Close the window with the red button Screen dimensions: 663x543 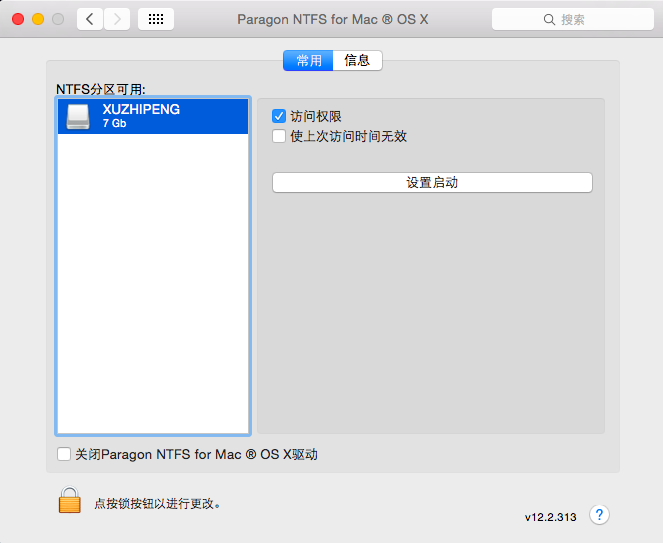[18, 19]
